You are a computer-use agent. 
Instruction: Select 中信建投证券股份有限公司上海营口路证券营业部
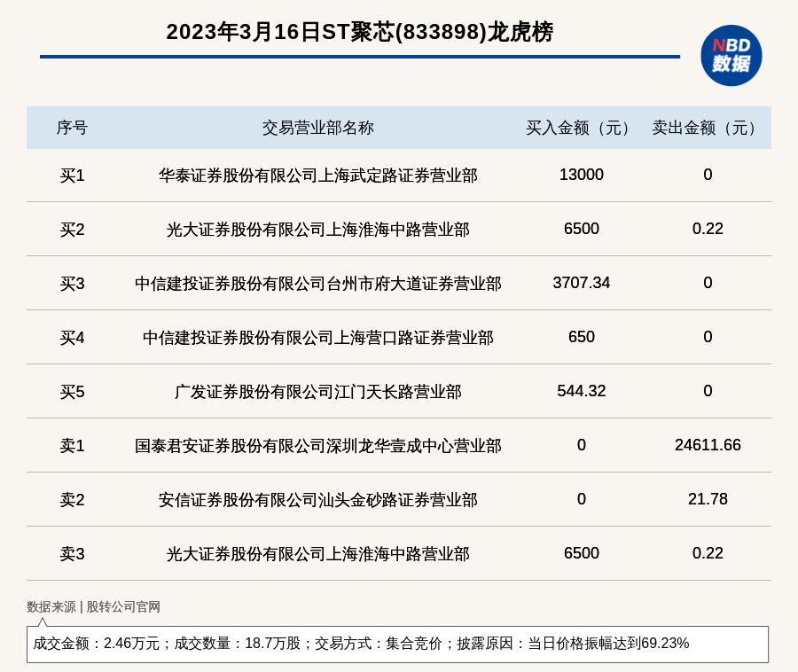318,338
